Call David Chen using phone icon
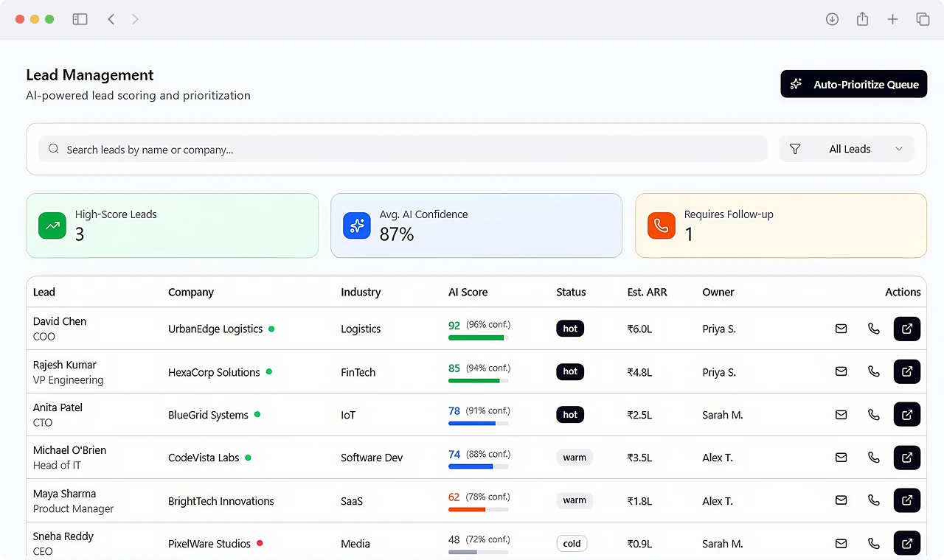The height and width of the screenshot is (560, 944). click(x=874, y=329)
